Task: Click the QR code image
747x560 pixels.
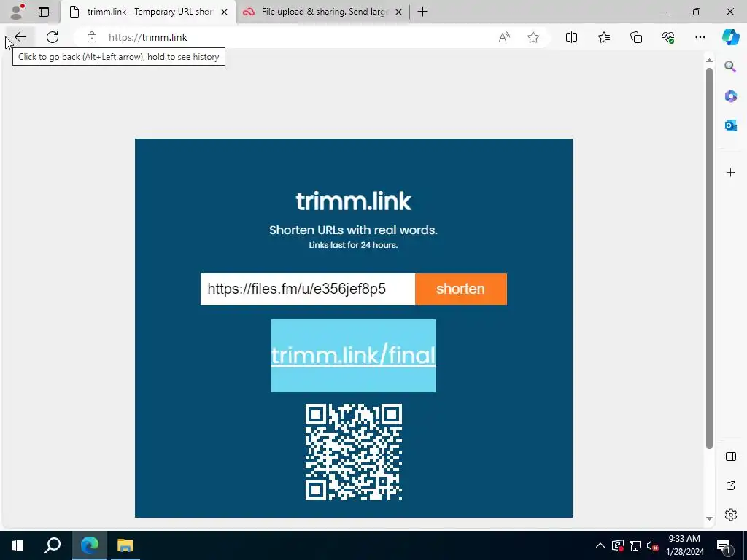Action: point(354,452)
